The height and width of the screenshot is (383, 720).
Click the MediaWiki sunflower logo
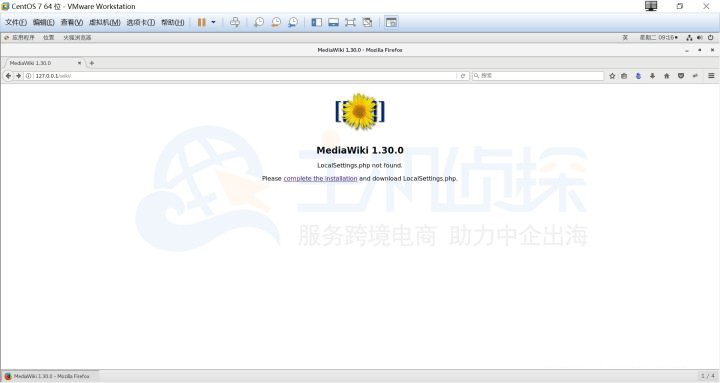click(360, 111)
